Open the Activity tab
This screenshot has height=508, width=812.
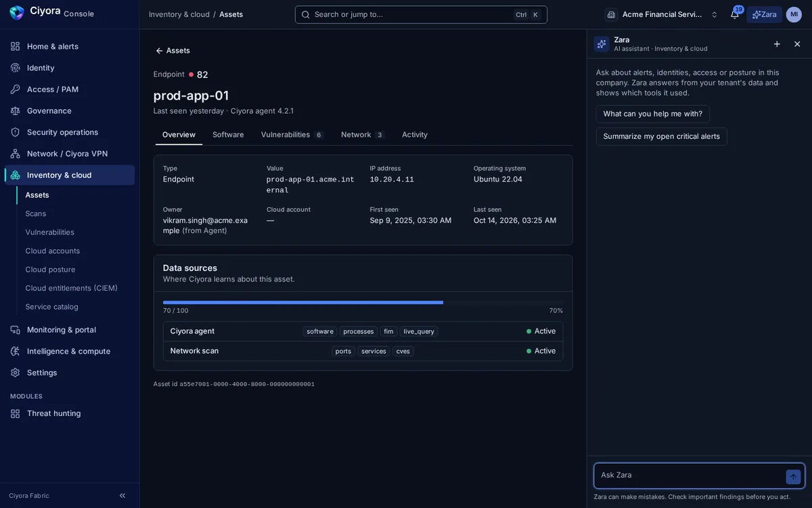click(x=415, y=135)
